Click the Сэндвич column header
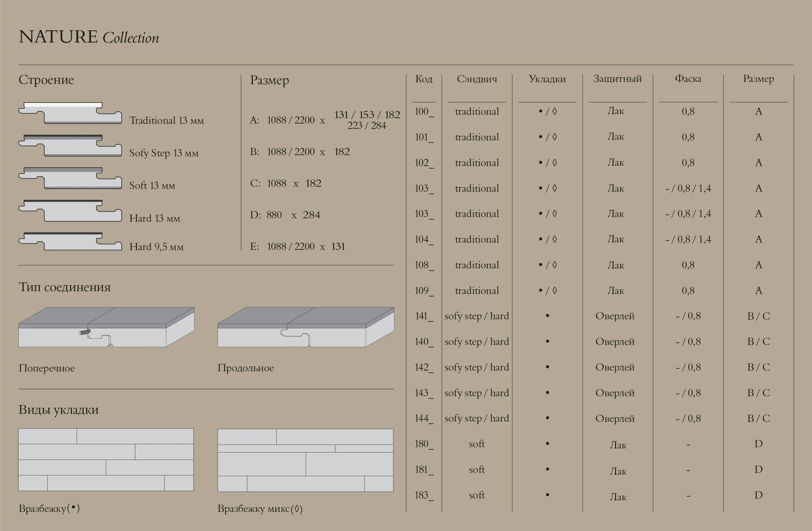This screenshot has height=531, width=812. [x=477, y=79]
